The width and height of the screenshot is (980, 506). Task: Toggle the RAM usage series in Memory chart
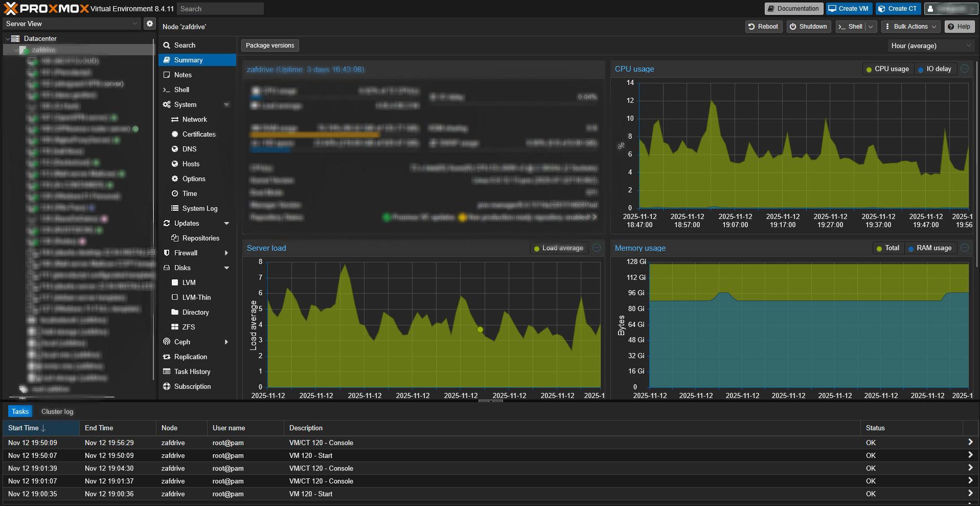(930, 248)
